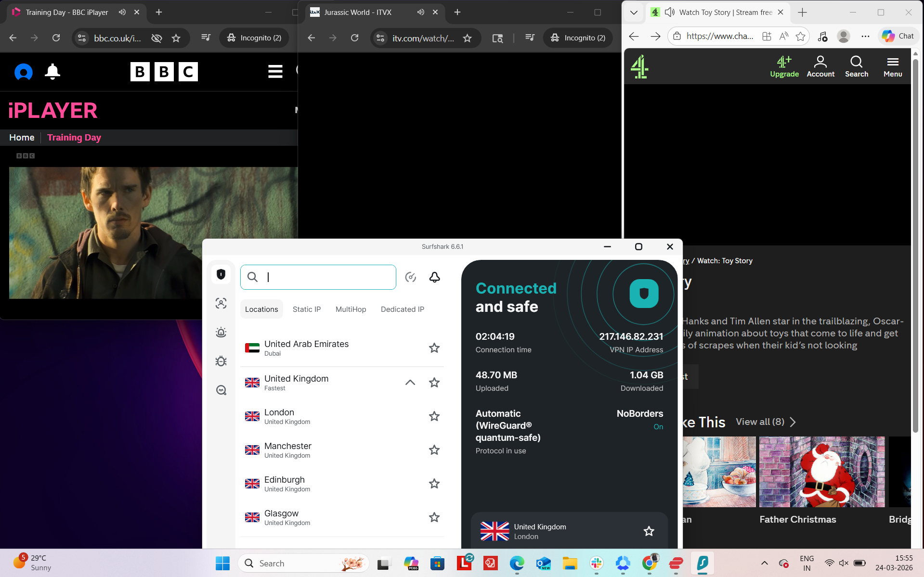This screenshot has height=577, width=924.
Task: Unfavorite the connected United Kingdom London server
Action: click(x=649, y=531)
